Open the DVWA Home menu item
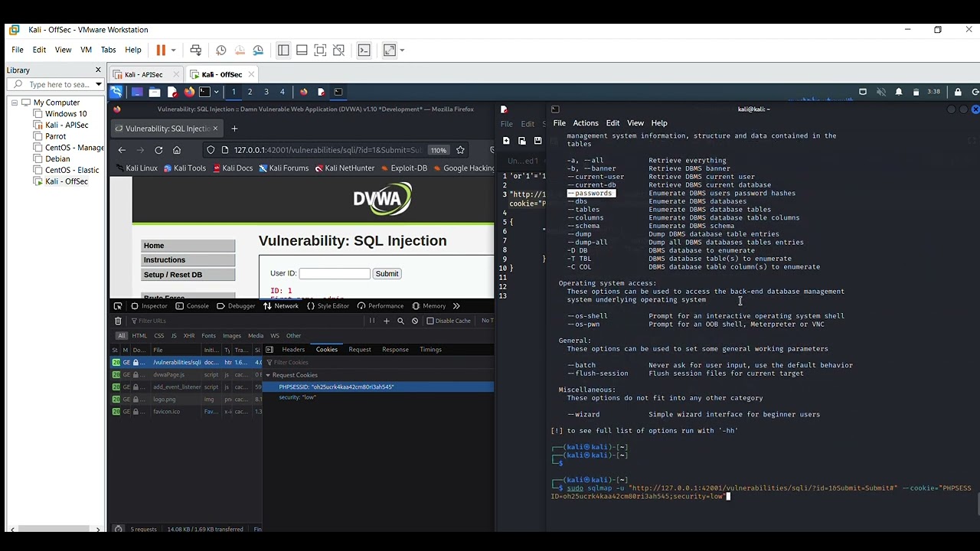 point(188,246)
